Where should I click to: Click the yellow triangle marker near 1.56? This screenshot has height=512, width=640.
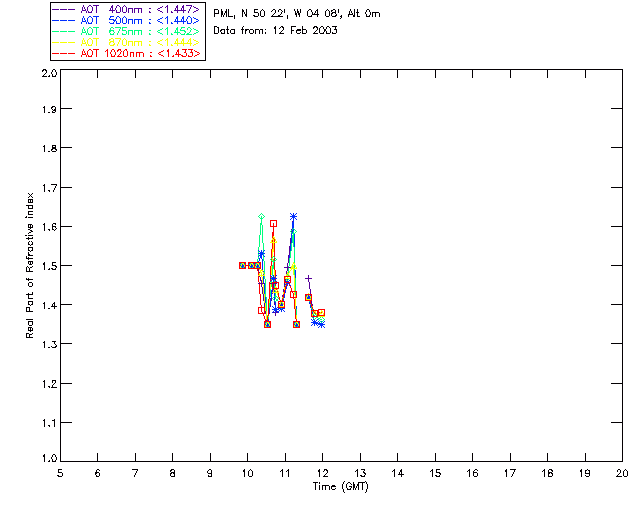click(x=273, y=241)
